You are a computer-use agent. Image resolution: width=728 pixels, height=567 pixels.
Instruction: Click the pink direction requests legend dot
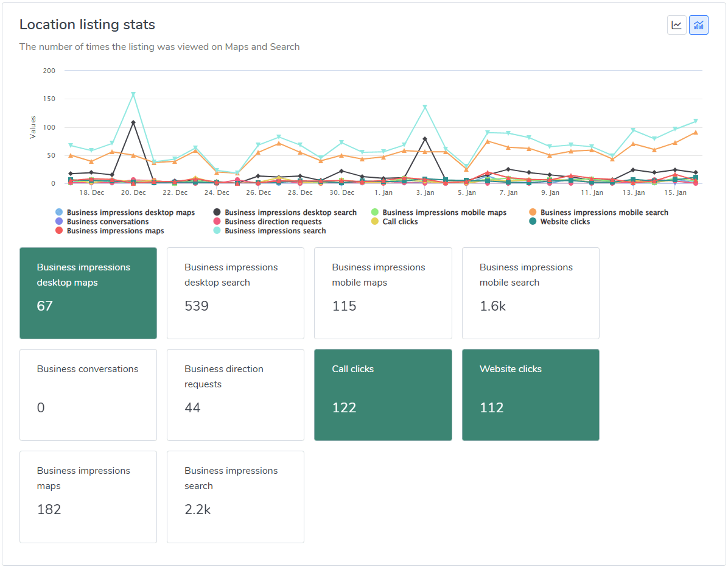(x=217, y=222)
